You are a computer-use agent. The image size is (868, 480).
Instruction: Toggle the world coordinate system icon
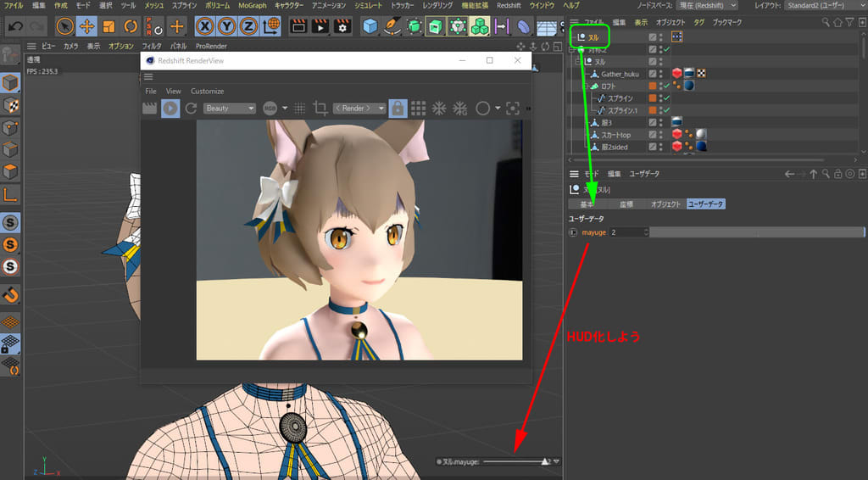(271, 26)
